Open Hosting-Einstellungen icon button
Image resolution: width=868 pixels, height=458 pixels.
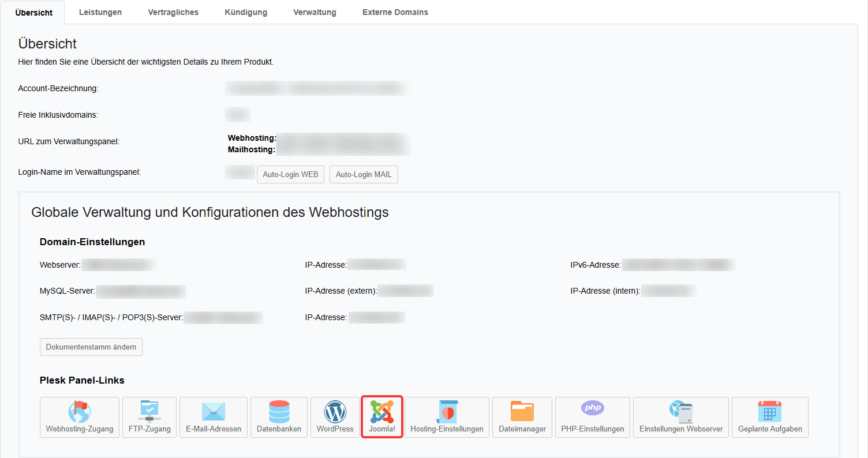(447, 417)
